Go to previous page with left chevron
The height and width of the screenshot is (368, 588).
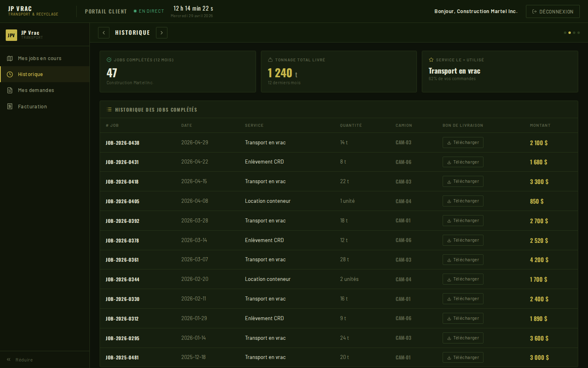pos(104,33)
